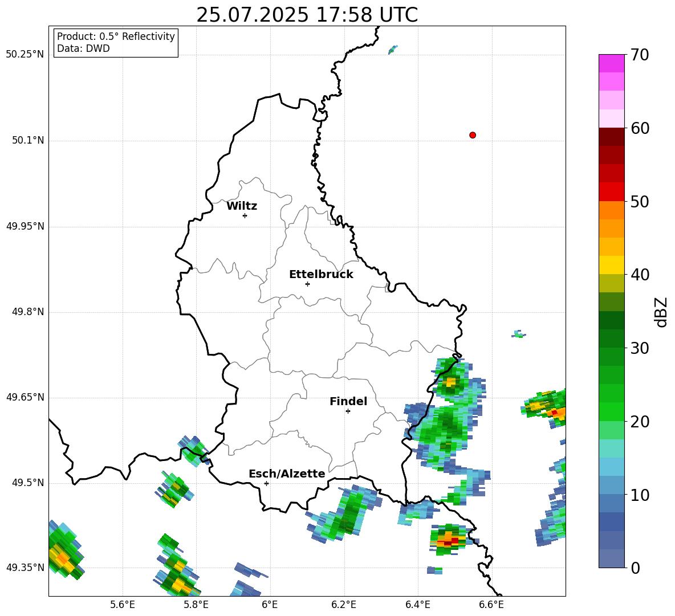Click the 20 dBZ colorbar label

(640, 422)
